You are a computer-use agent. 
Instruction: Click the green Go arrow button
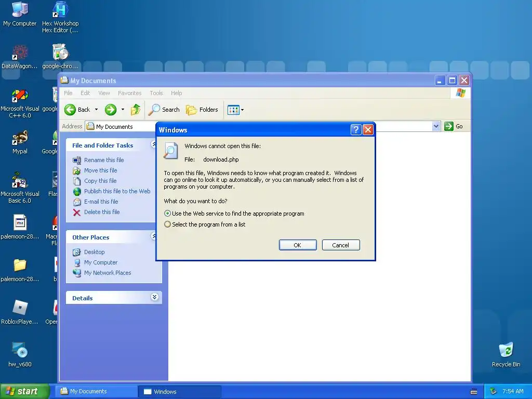(x=449, y=126)
